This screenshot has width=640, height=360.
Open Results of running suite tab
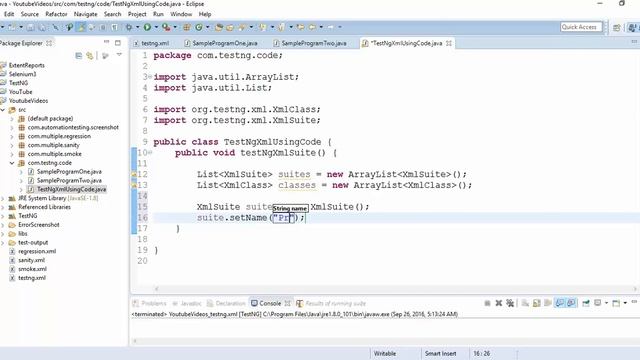click(331, 303)
